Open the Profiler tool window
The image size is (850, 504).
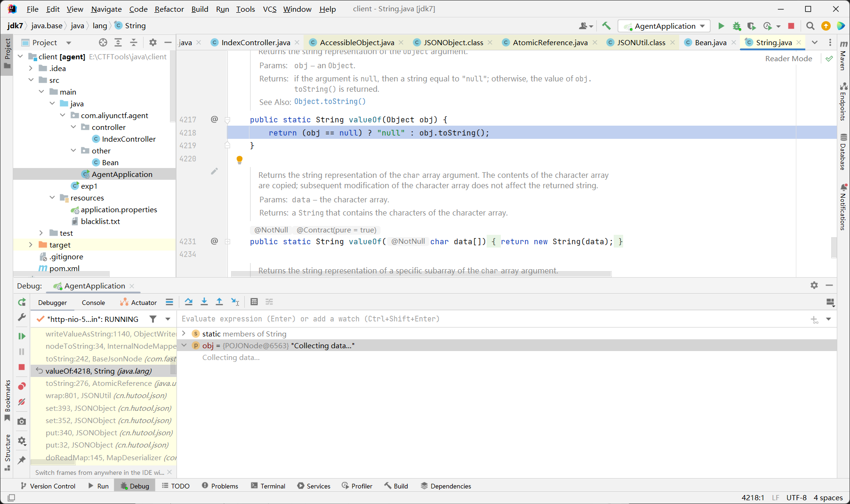tap(357, 486)
